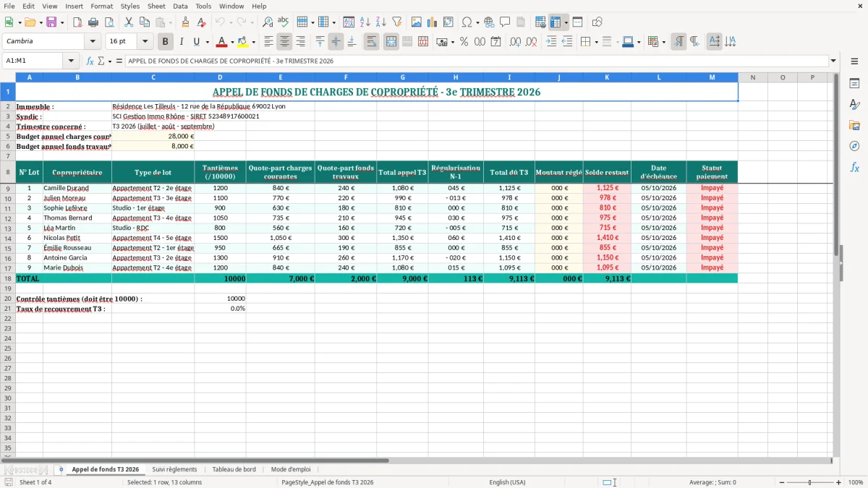This screenshot has height=488, width=868.
Task: Select row header 18
Action: [x=7, y=278]
